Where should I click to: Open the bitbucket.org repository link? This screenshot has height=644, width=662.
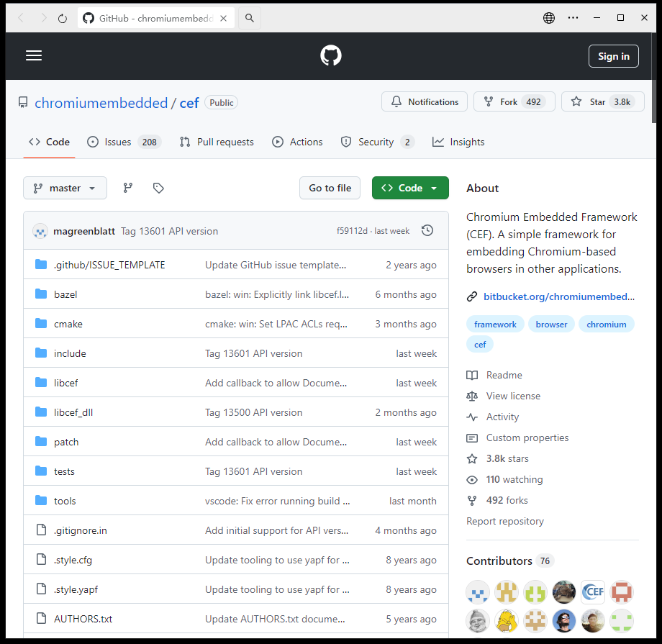(558, 296)
